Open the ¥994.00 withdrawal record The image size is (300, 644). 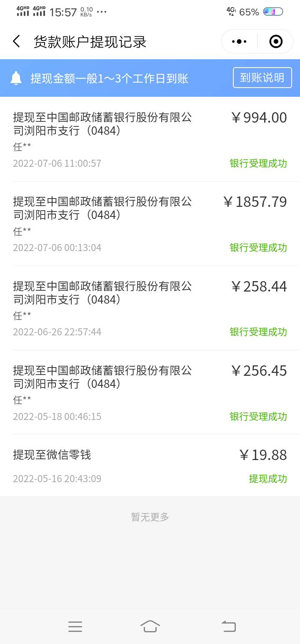pyautogui.click(x=150, y=139)
